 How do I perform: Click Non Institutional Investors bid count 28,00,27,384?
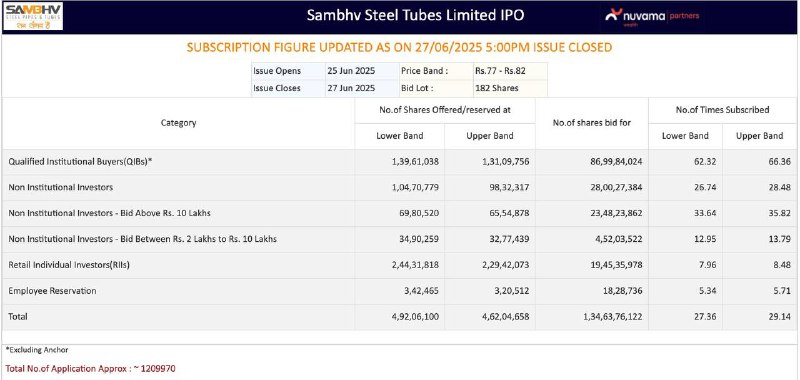click(x=609, y=187)
